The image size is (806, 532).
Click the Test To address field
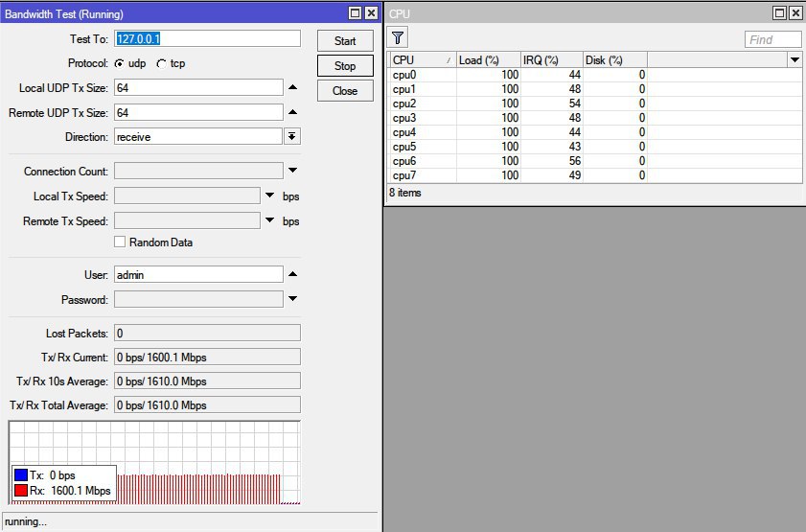tap(207, 38)
